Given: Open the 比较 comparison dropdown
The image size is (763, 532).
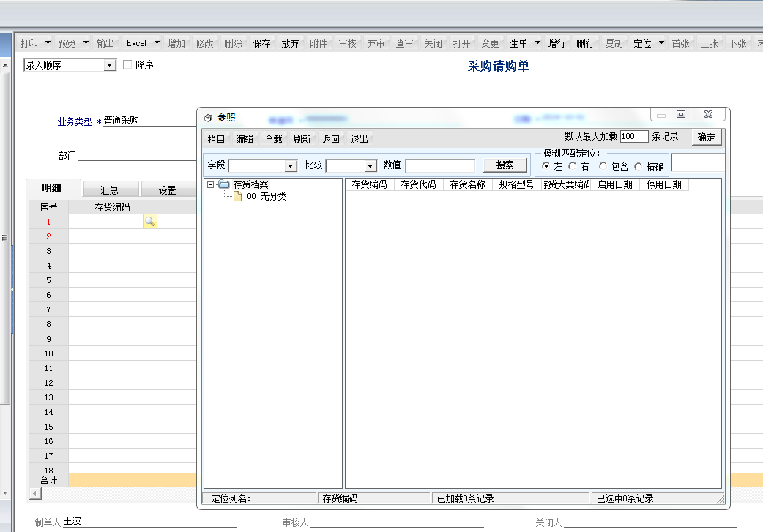Looking at the screenshot, I should click(x=371, y=166).
